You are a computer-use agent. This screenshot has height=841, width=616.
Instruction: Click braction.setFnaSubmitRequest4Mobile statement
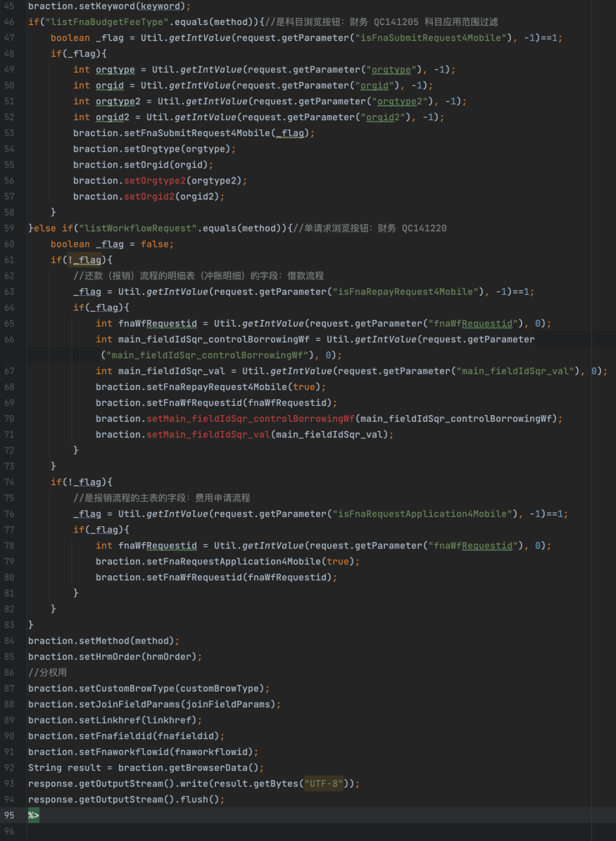[x=194, y=133]
